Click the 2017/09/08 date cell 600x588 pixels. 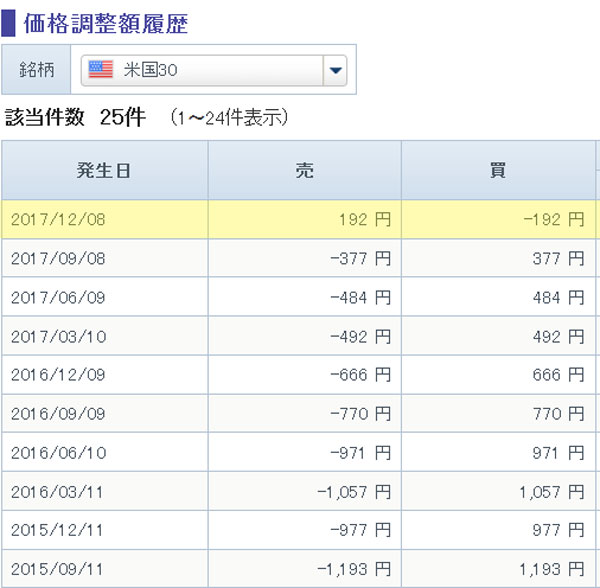(x=58, y=259)
